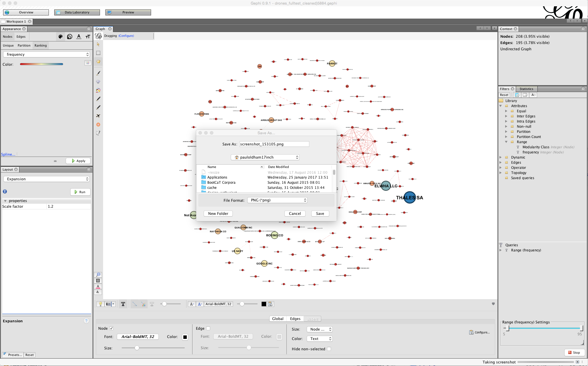Choose the Node Pencil tool
This screenshot has height=366, width=588.
pos(98,99)
